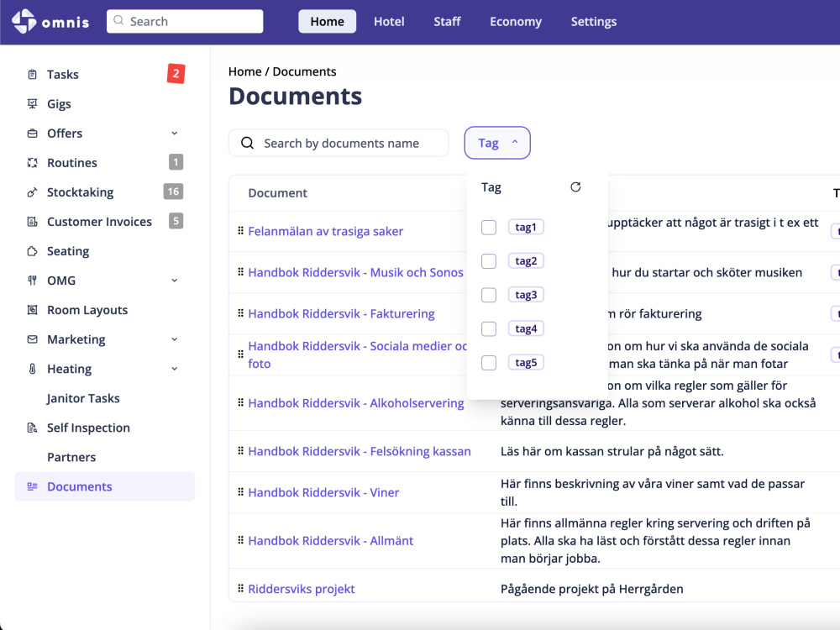840x630 pixels.
Task: Click the Offers briefcase icon
Action: [x=32, y=134]
